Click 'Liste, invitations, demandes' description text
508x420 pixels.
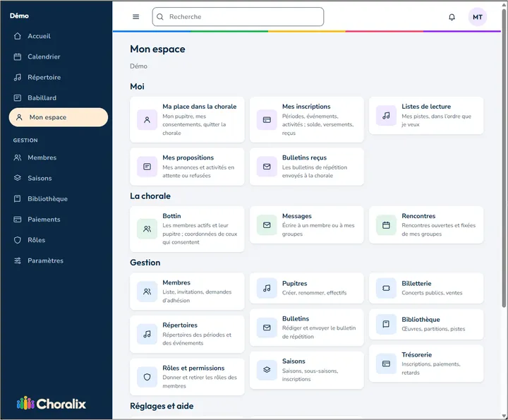coord(197,292)
